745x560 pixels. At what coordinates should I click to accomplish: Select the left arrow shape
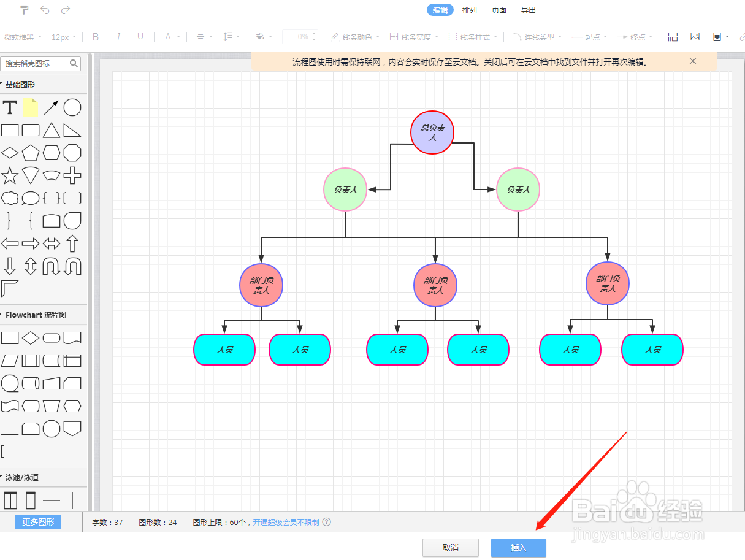click(x=9, y=244)
